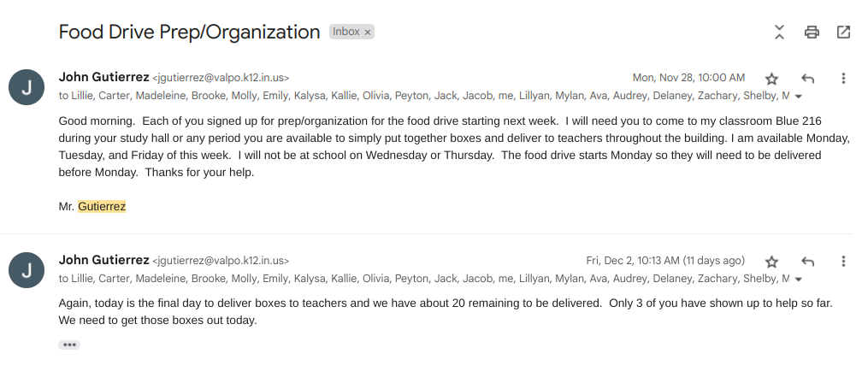This screenshot has width=868, height=383.
Task: Star the Fri, Dec 2 message
Action: (771, 262)
